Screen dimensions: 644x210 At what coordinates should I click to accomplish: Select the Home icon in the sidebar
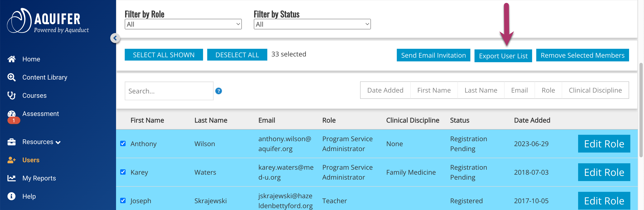coord(12,59)
